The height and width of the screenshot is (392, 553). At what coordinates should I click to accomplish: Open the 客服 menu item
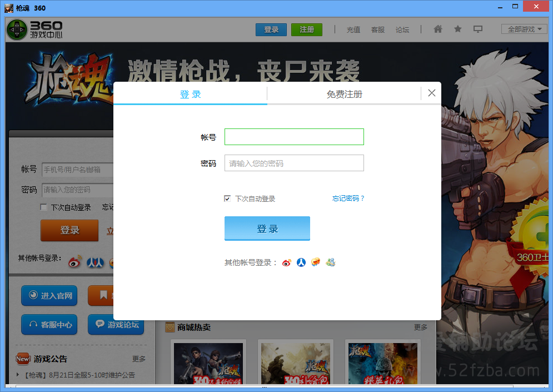[x=378, y=29]
